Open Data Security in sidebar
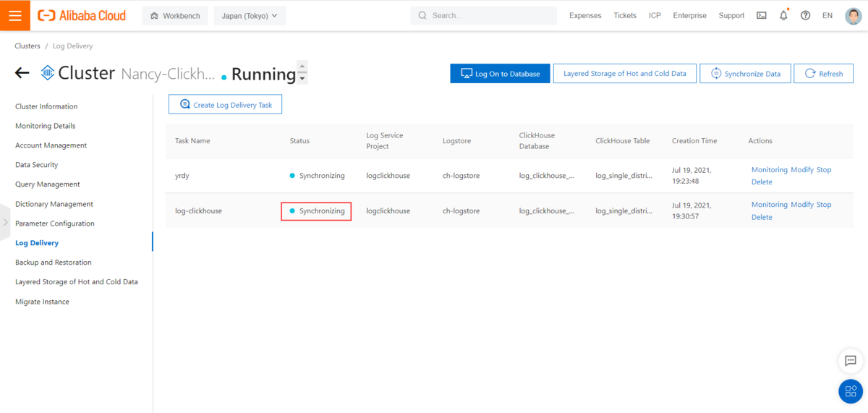The image size is (868, 413). point(37,165)
